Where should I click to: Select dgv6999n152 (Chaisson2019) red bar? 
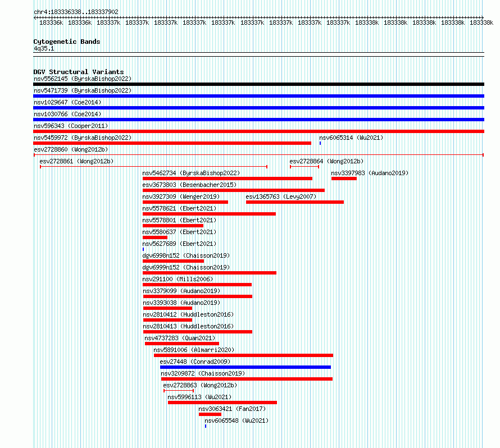(210, 273)
